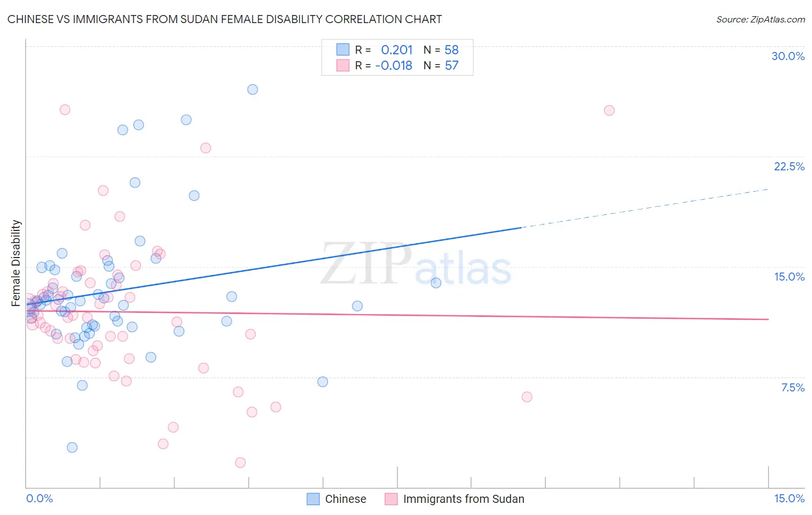The image size is (812, 515).
Task: Click the 30.0% y-axis label
Action: pos(788,56)
